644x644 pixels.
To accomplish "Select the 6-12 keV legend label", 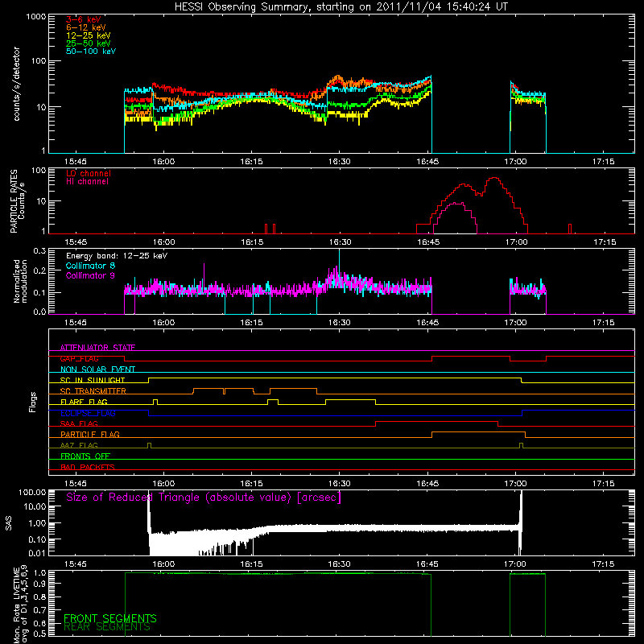I will [86, 27].
